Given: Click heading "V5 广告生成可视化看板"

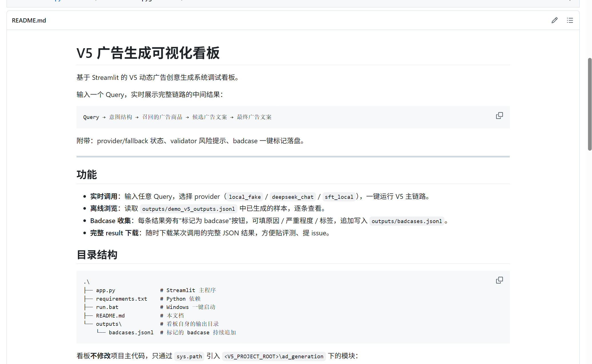Looking at the screenshot, I should pos(148,53).
